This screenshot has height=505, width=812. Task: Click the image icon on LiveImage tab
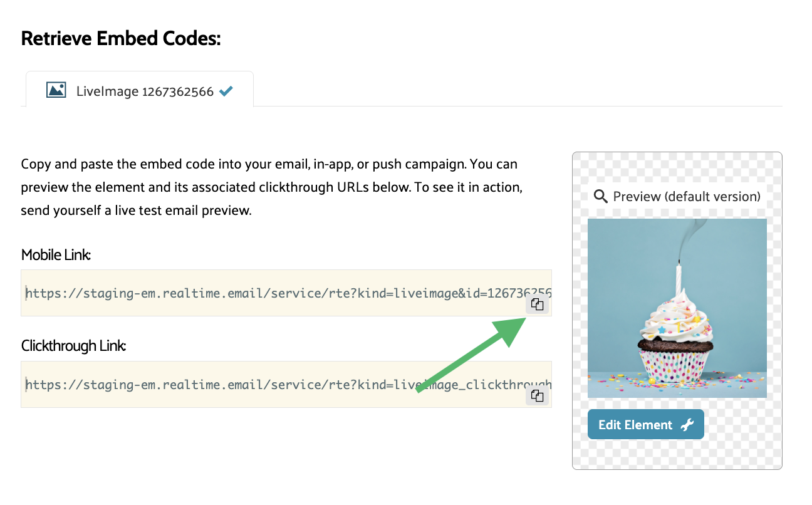coord(56,90)
